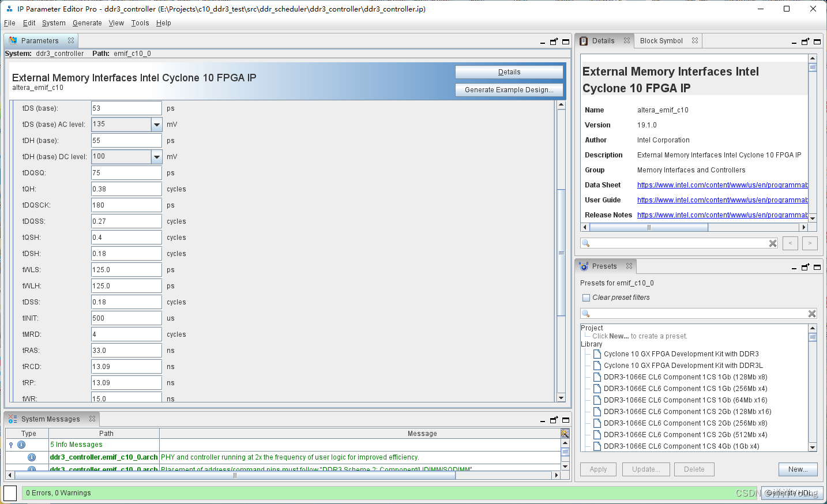Click New... to create a preset

[798, 469]
